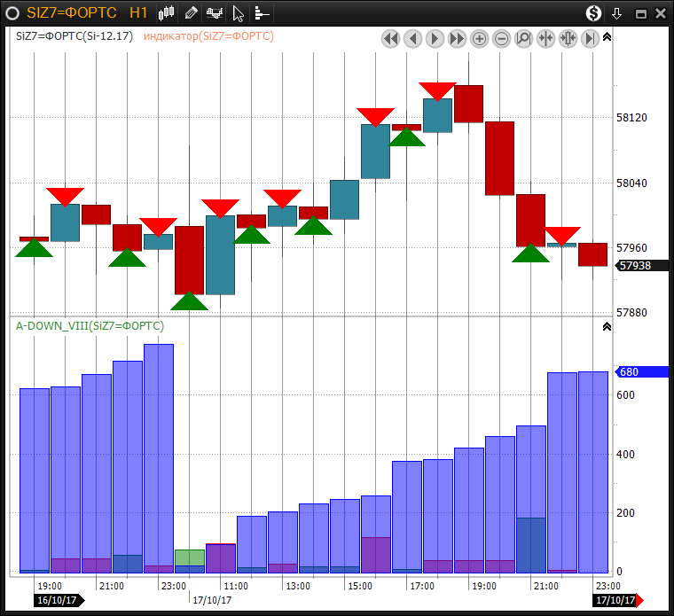This screenshot has width=674, height=616.
Task: Jump to the latest bar
Action: tap(590, 38)
